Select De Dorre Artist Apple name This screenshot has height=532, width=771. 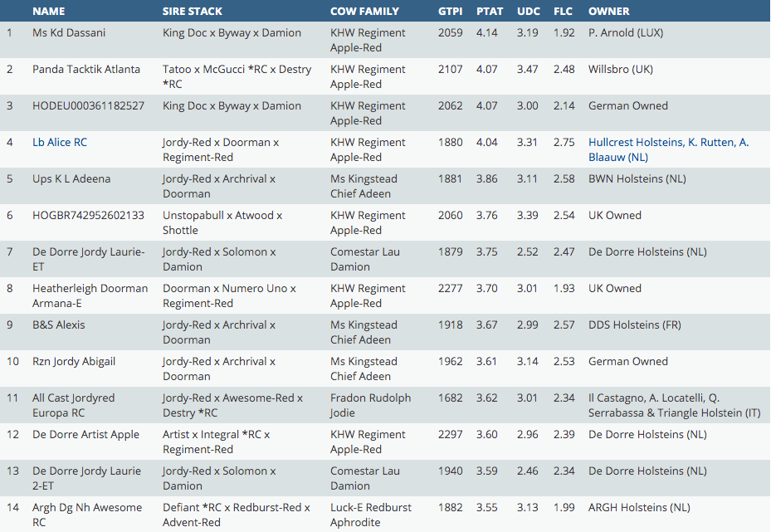tap(85, 435)
